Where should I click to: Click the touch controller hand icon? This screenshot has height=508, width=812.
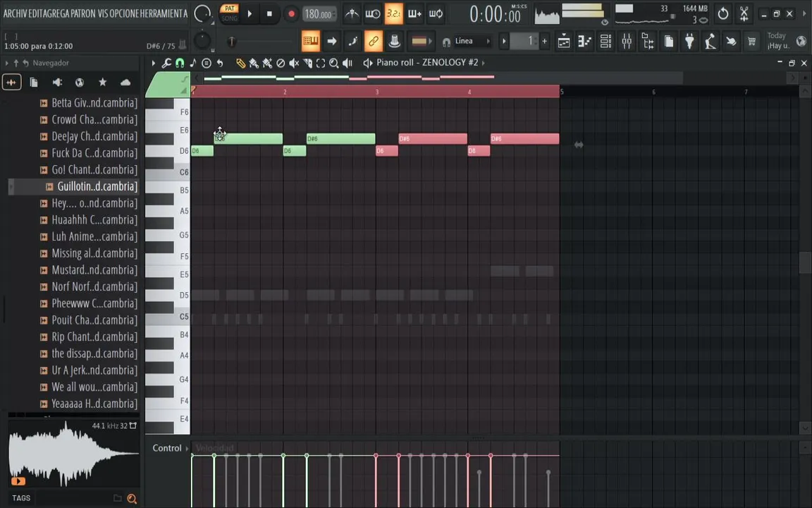click(731, 42)
